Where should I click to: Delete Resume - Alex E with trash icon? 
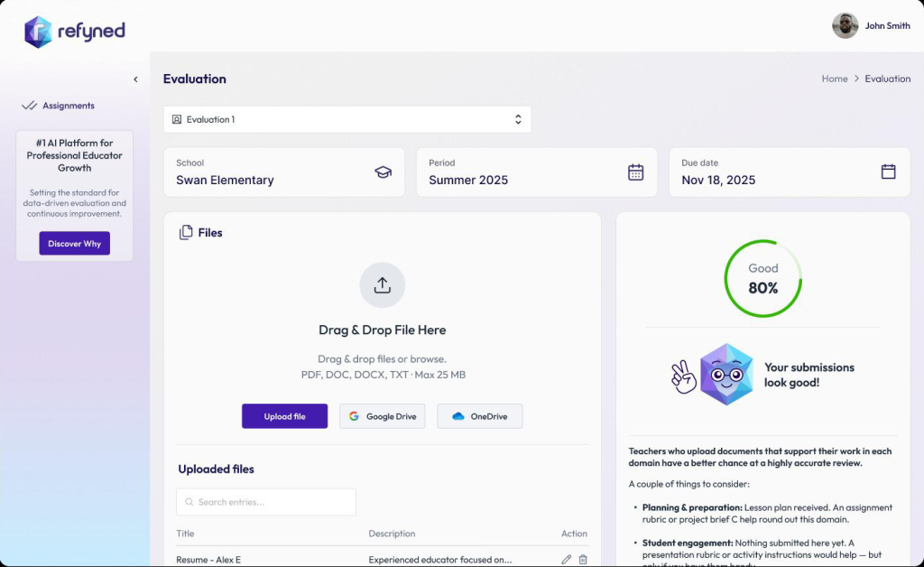coord(583,560)
